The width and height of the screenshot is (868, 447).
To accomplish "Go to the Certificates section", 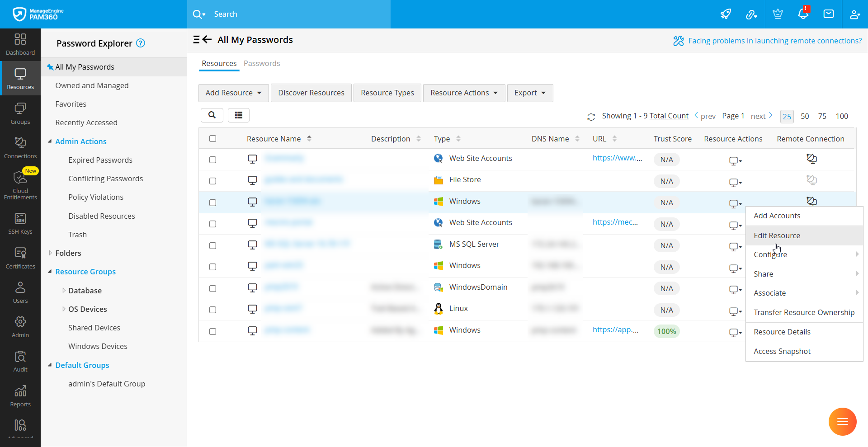I will pyautogui.click(x=20, y=258).
